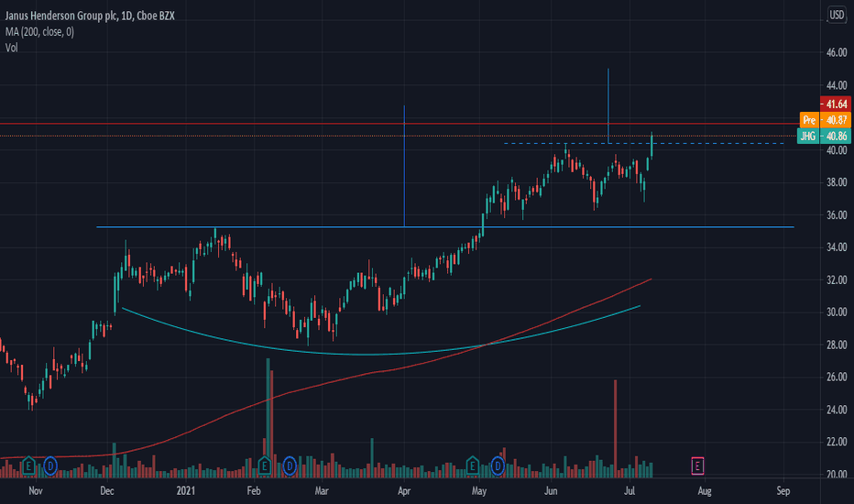Open the earnings marker E above May
The height and width of the screenshot is (504, 854).
(472, 466)
